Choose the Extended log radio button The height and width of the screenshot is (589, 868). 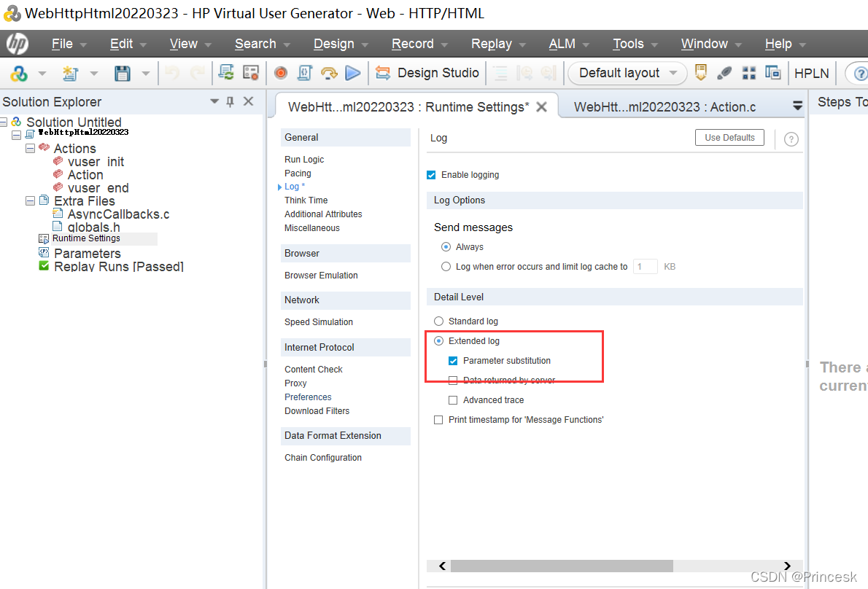click(x=438, y=340)
